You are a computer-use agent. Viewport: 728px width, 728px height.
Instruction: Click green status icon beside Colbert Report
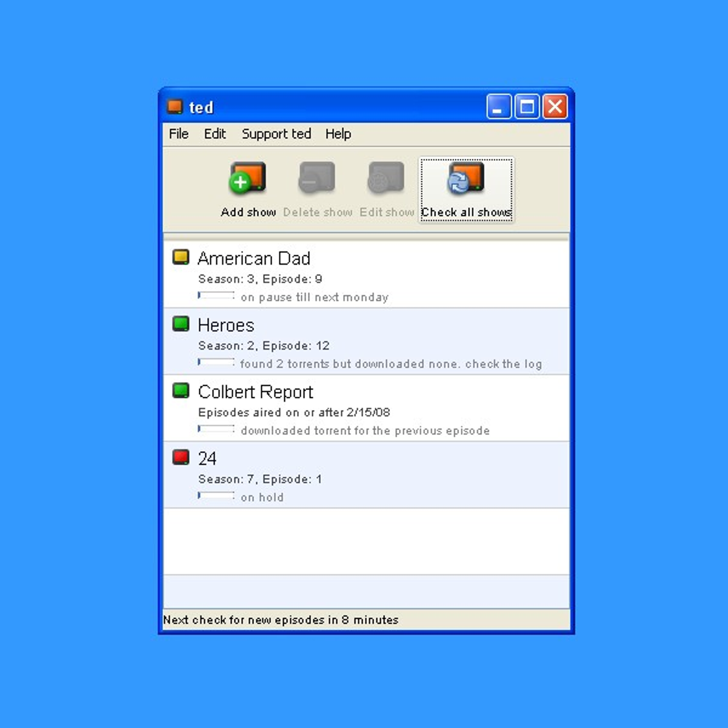(x=181, y=390)
